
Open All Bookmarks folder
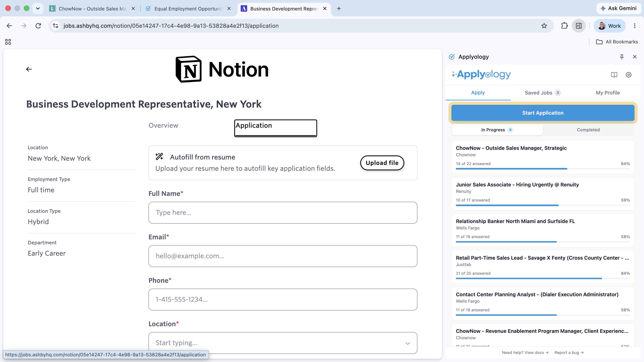[617, 42]
